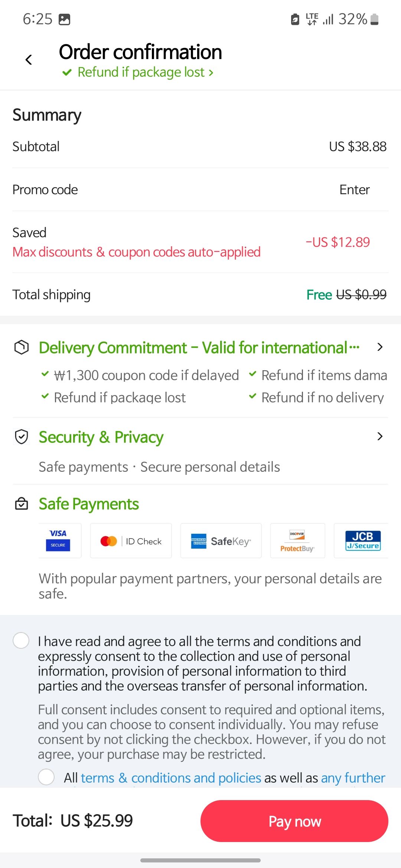Tap the Delivery Commitment package icon

(22, 347)
